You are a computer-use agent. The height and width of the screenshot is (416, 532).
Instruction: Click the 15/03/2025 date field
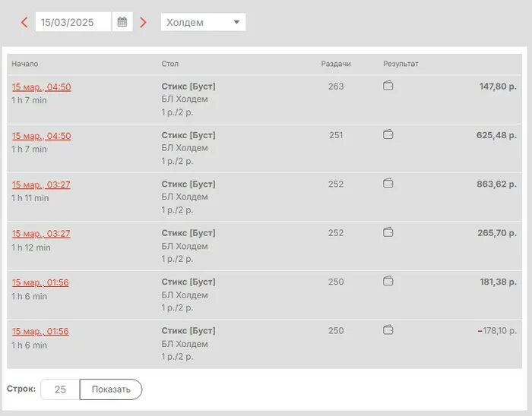(x=73, y=22)
